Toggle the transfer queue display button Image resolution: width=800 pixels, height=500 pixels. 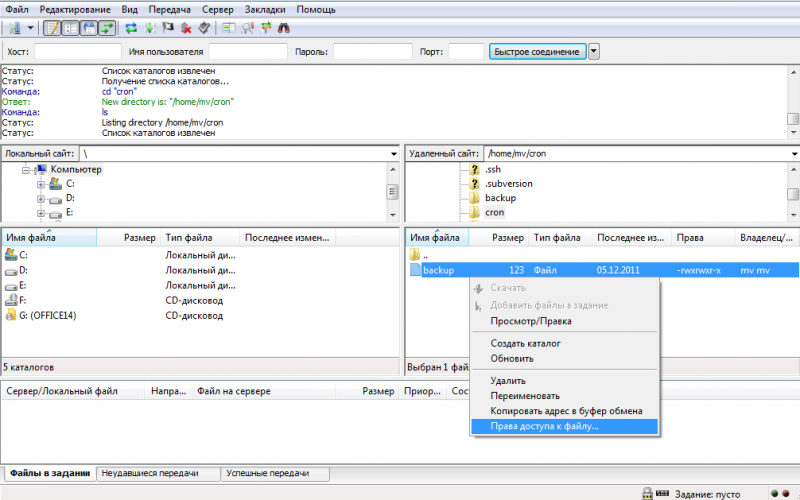click(x=106, y=28)
